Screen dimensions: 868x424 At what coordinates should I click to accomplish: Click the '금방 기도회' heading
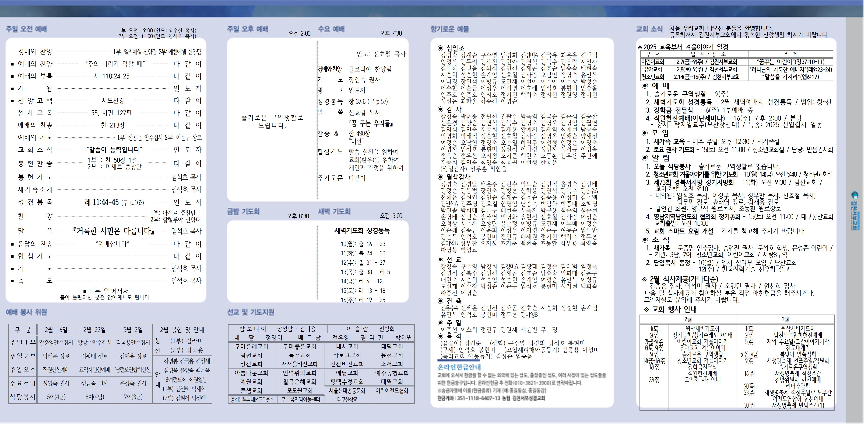(243, 212)
